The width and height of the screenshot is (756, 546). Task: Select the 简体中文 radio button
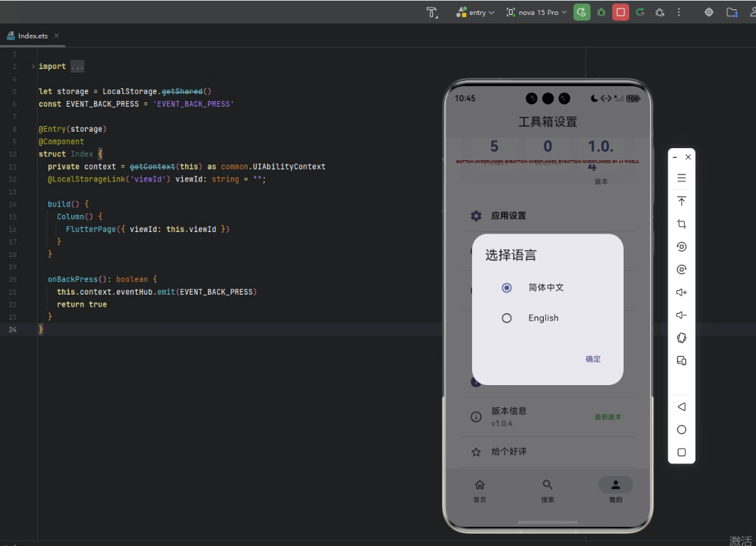[506, 288]
